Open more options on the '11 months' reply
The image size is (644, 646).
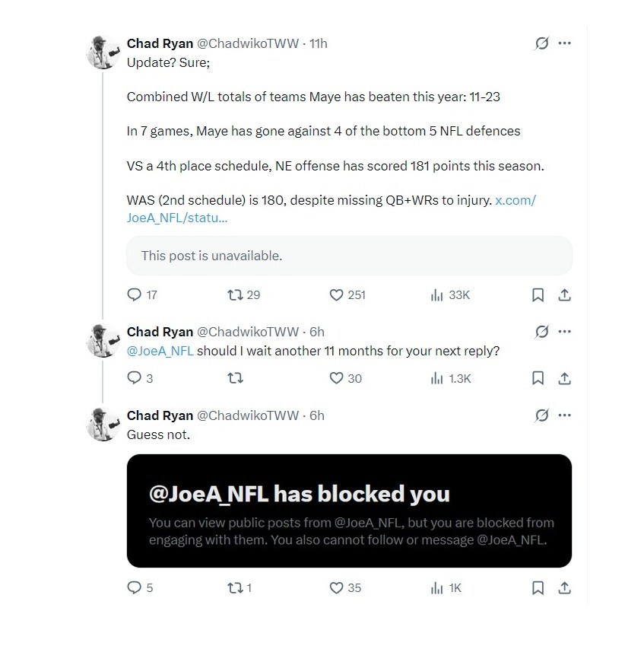[x=565, y=332]
